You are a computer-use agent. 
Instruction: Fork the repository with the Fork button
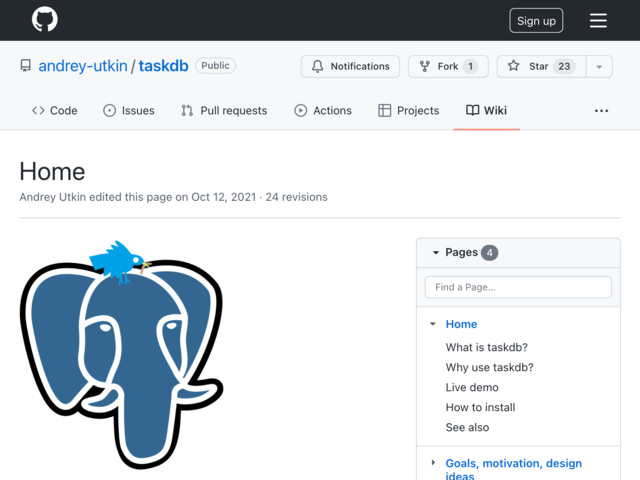click(448, 66)
